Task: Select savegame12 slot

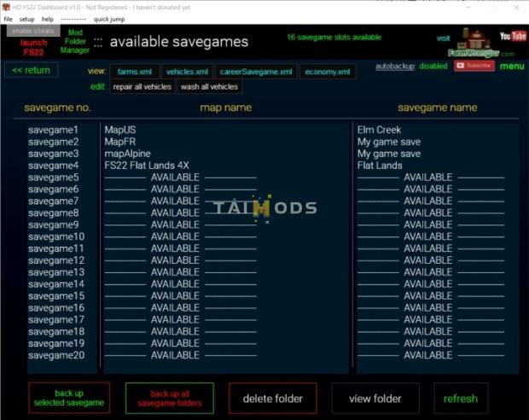Action: 56,260
